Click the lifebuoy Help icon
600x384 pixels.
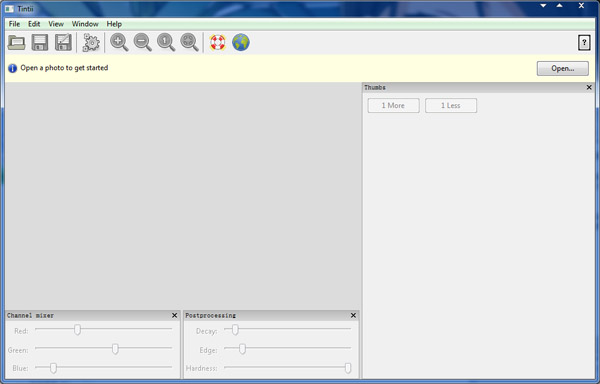point(217,42)
